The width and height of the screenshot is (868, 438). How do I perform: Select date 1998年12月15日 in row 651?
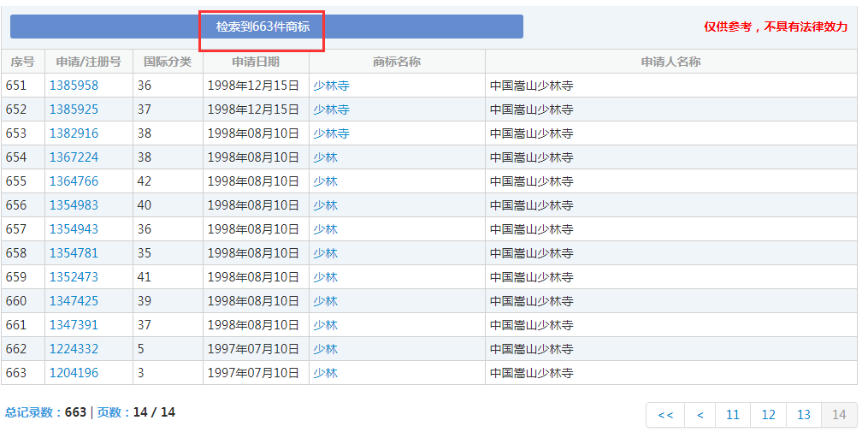click(x=253, y=86)
